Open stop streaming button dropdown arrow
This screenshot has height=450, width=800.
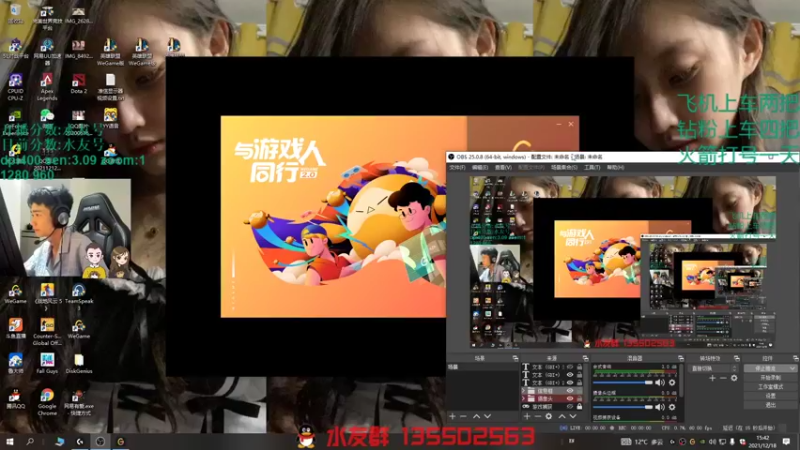coord(792,368)
